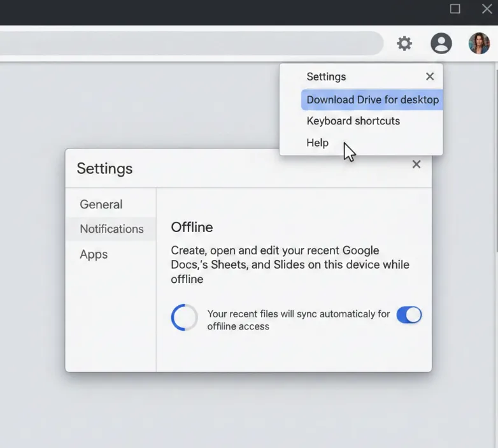The image size is (498, 448).
Task: Open the Notifications settings tab
Action: (111, 229)
